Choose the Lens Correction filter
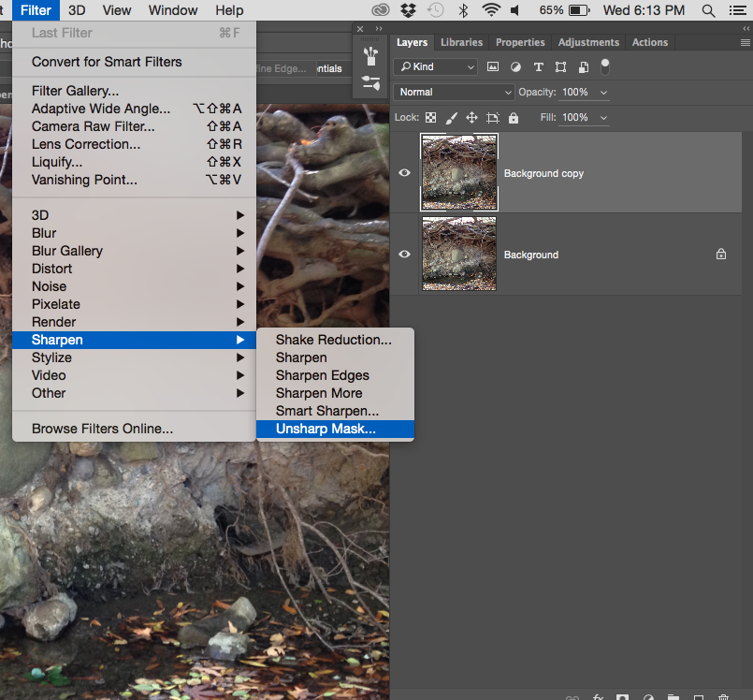This screenshot has height=700, width=753. (x=134, y=144)
